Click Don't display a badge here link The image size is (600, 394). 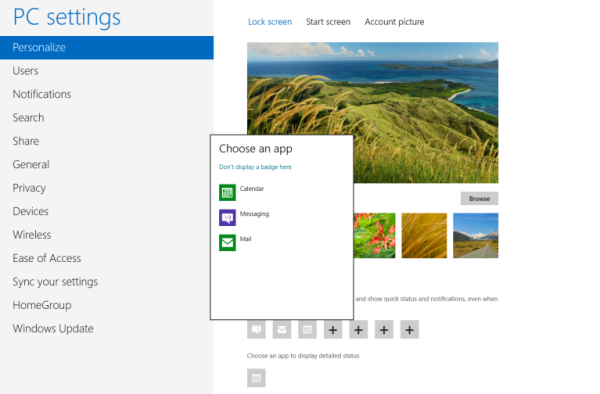(x=255, y=167)
